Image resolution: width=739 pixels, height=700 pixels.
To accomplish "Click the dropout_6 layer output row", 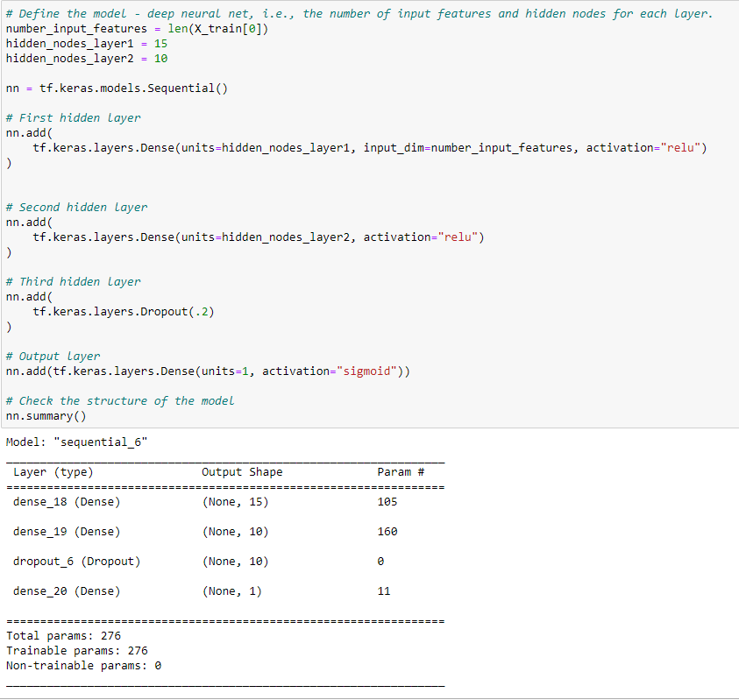I will click(79, 561).
